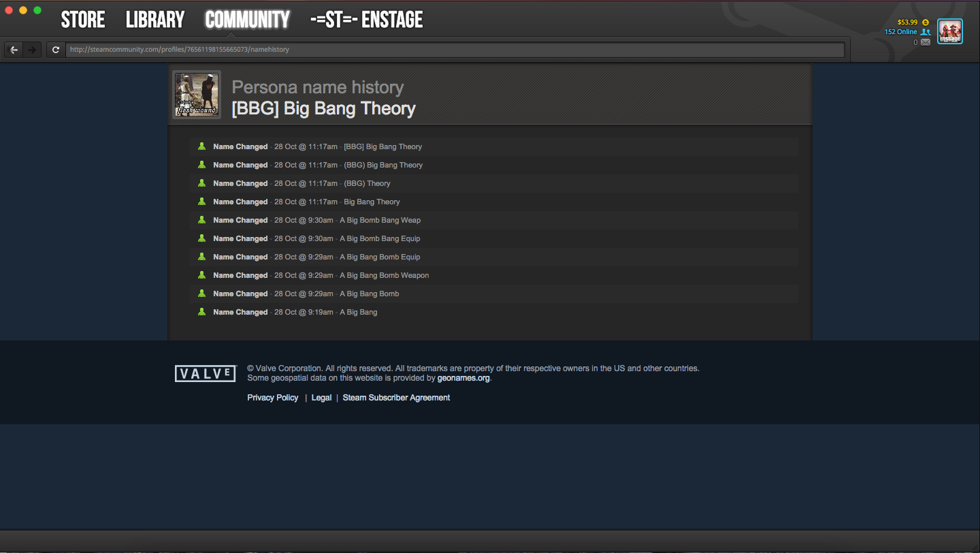Viewport: 980px width, 553px height.
Task: Reload the page with the refresh icon
Action: coord(56,50)
